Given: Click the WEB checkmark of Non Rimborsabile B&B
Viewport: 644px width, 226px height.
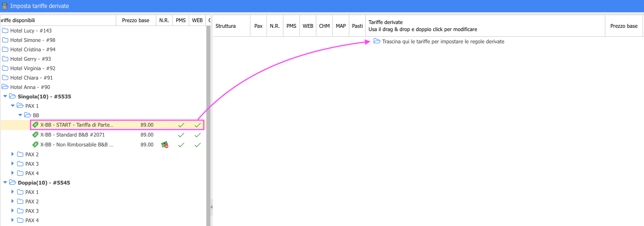Looking at the screenshot, I should pos(197,145).
